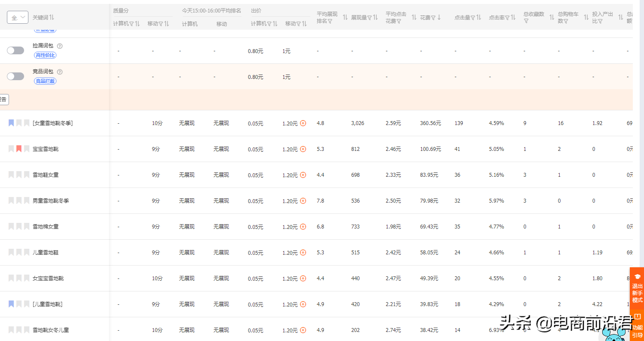This screenshot has width=644, height=341.
Task: Open filter for 平均展现排名 column
Action: click(x=330, y=21)
